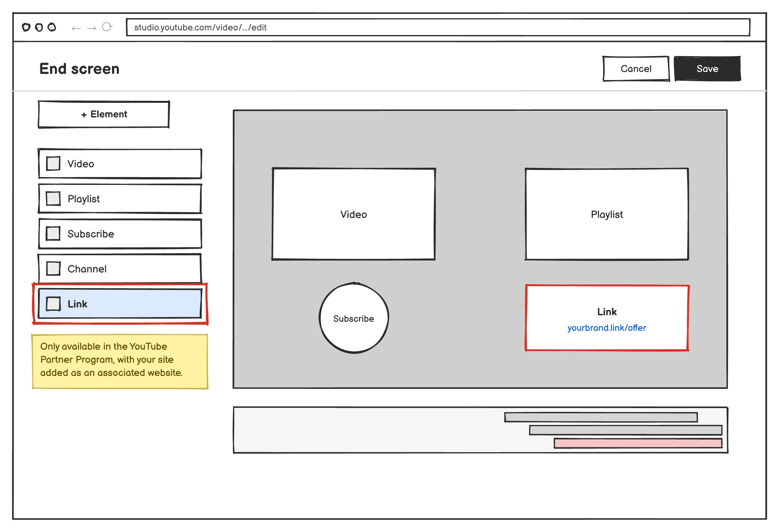Tick the Subscribe checkbox in the element list

(53, 234)
